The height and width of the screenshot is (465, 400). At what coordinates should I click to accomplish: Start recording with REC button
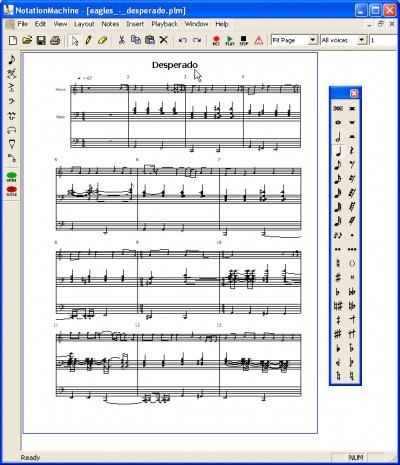pos(216,41)
